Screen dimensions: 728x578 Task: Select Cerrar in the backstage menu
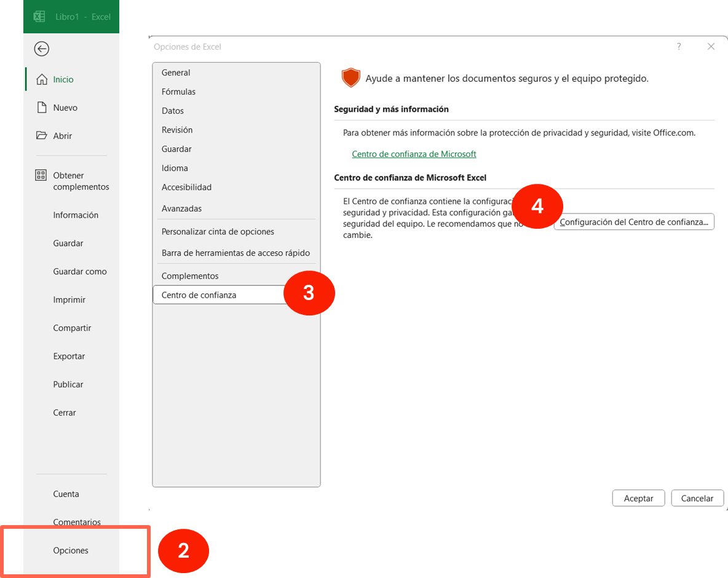click(x=65, y=413)
